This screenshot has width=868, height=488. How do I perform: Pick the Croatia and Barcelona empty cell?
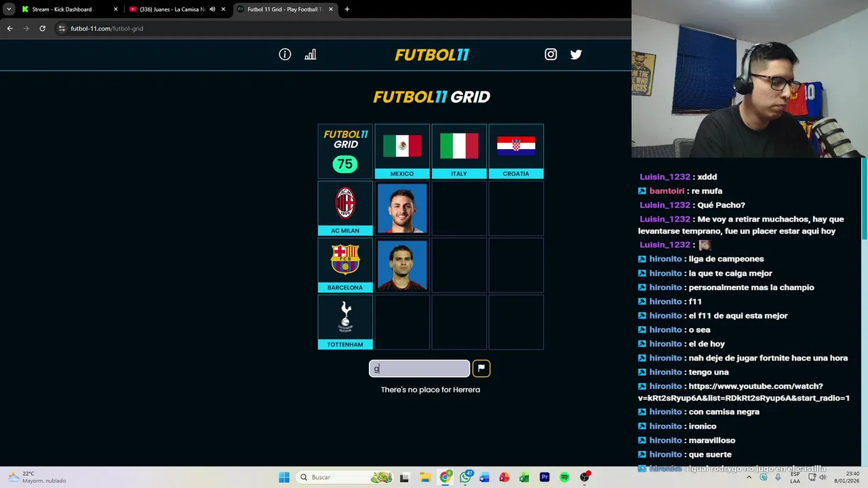pos(516,265)
